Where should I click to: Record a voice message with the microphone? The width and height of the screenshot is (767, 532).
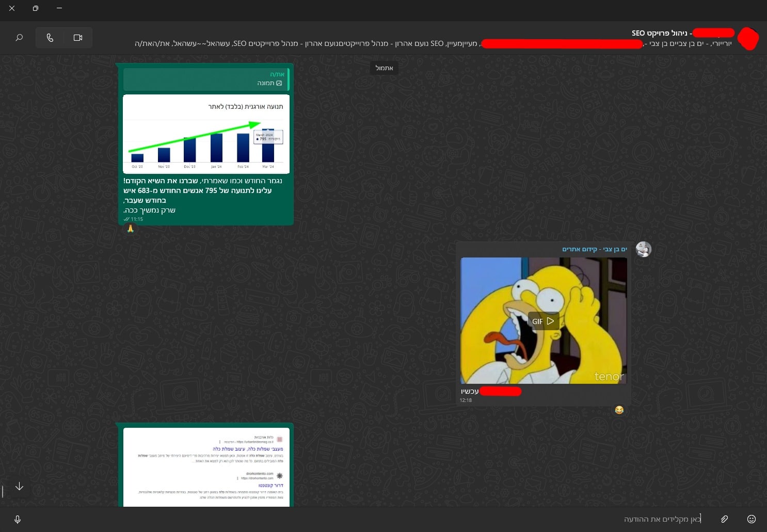pyautogui.click(x=18, y=520)
